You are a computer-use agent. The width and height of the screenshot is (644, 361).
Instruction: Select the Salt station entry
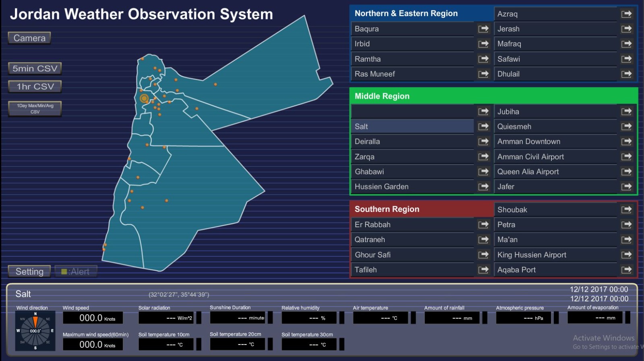(x=412, y=127)
